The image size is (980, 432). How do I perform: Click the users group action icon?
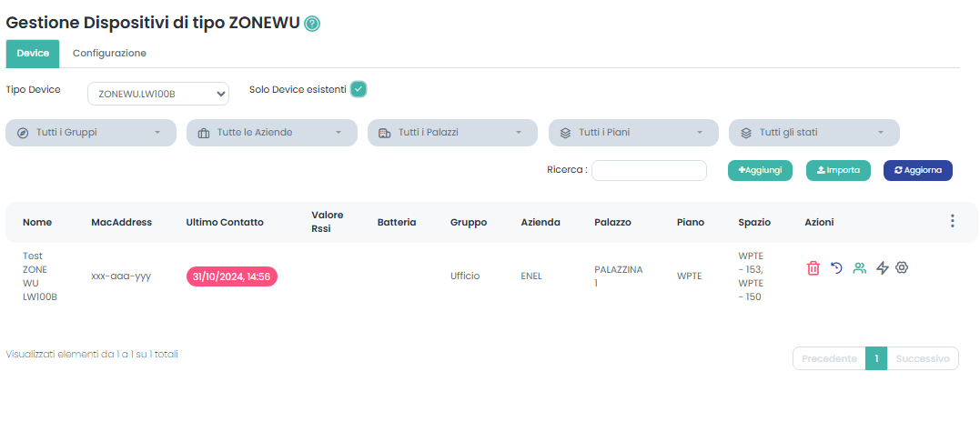coord(859,268)
